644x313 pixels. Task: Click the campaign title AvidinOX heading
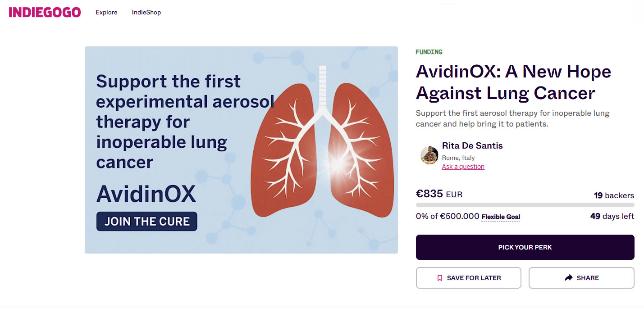[513, 82]
